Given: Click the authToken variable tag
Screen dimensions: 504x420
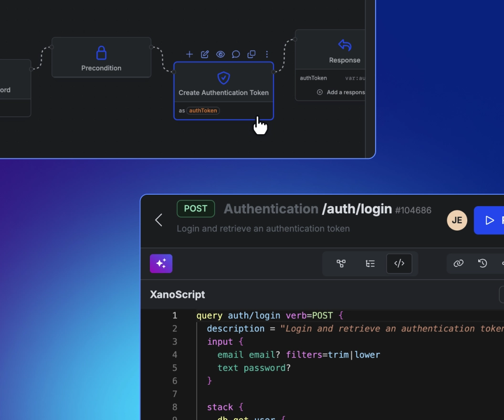Looking at the screenshot, I should (x=203, y=111).
